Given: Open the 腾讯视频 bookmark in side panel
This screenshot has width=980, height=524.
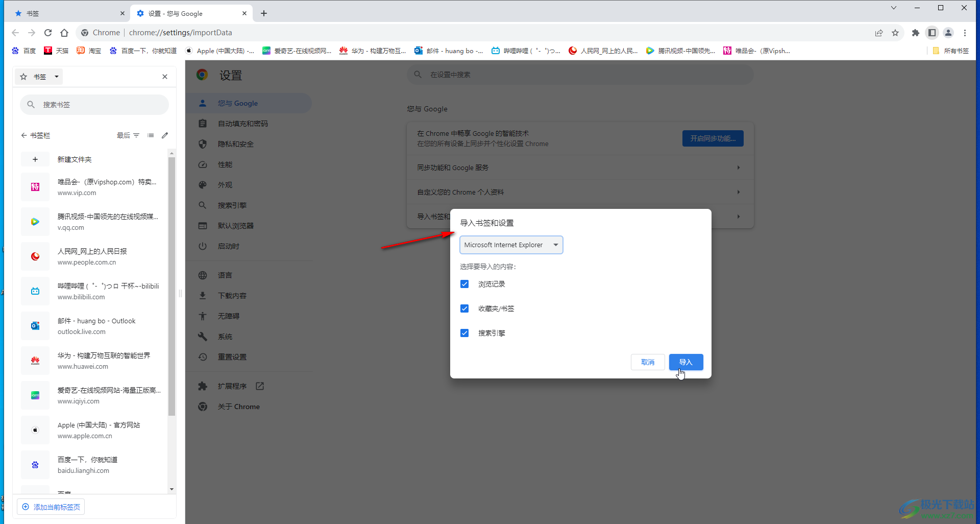Looking at the screenshot, I should pos(94,222).
